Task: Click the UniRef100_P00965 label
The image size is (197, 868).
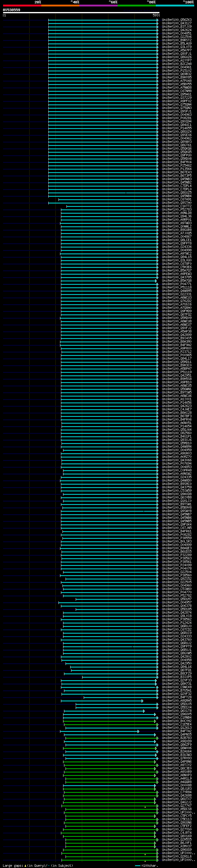Action: point(177,355)
